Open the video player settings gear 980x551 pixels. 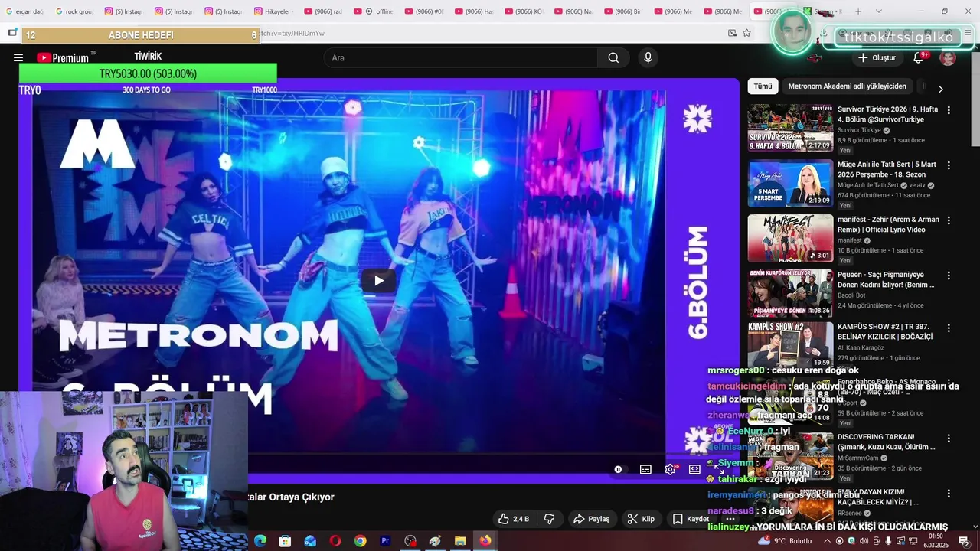(670, 469)
